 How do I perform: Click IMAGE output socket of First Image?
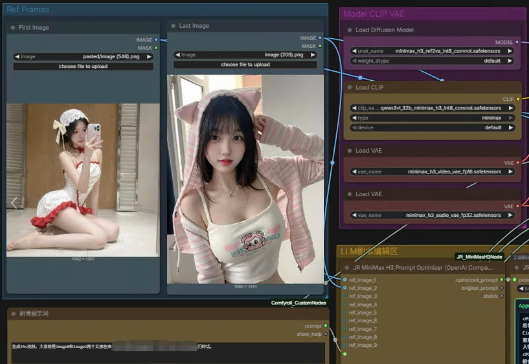(x=156, y=40)
